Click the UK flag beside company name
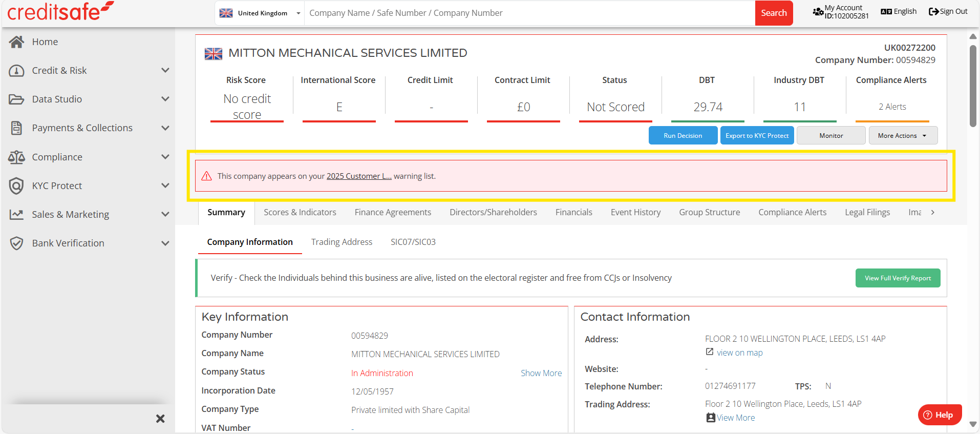The height and width of the screenshot is (434, 980). [214, 53]
